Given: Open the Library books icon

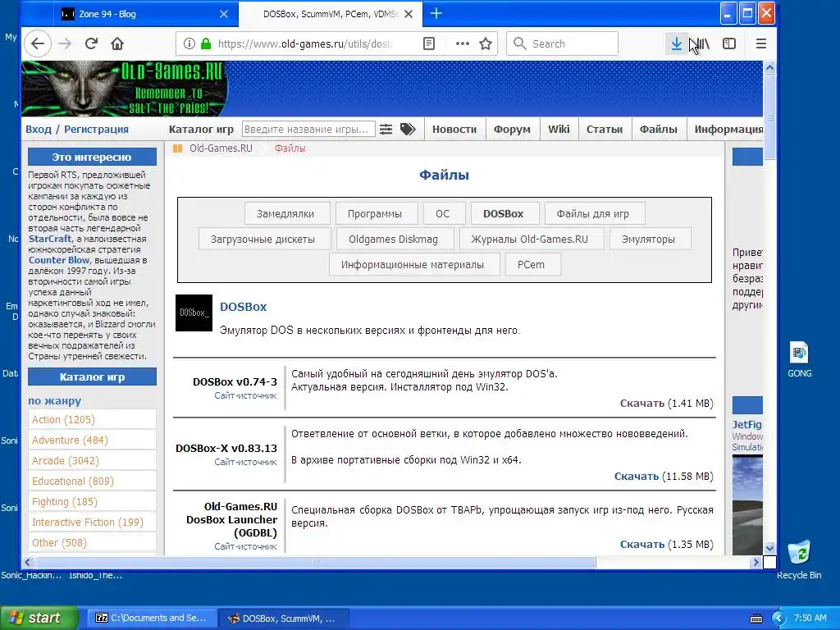Looking at the screenshot, I should tap(702, 43).
